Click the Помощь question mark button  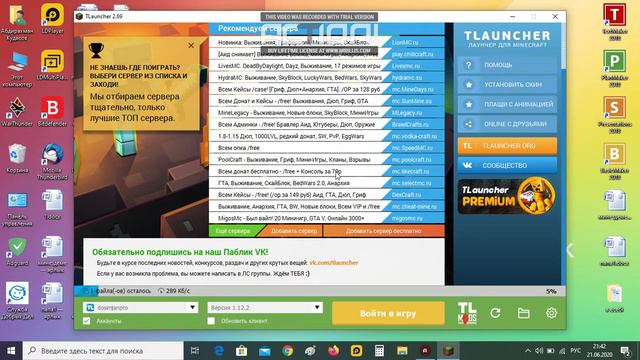pos(507,65)
